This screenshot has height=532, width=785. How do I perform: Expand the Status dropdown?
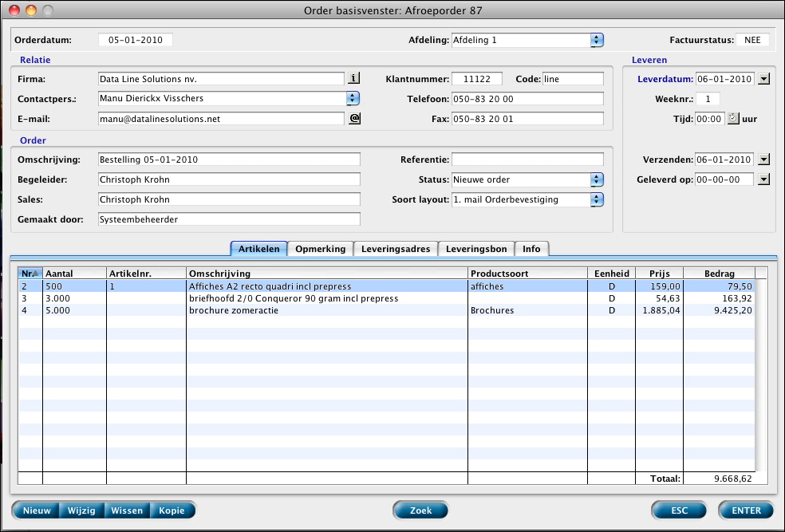point(597,179)
